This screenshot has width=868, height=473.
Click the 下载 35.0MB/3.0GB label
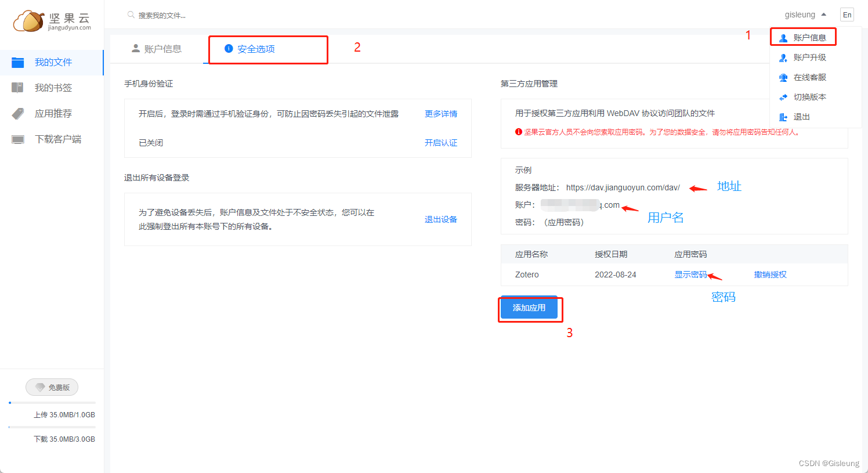[64, 439]
